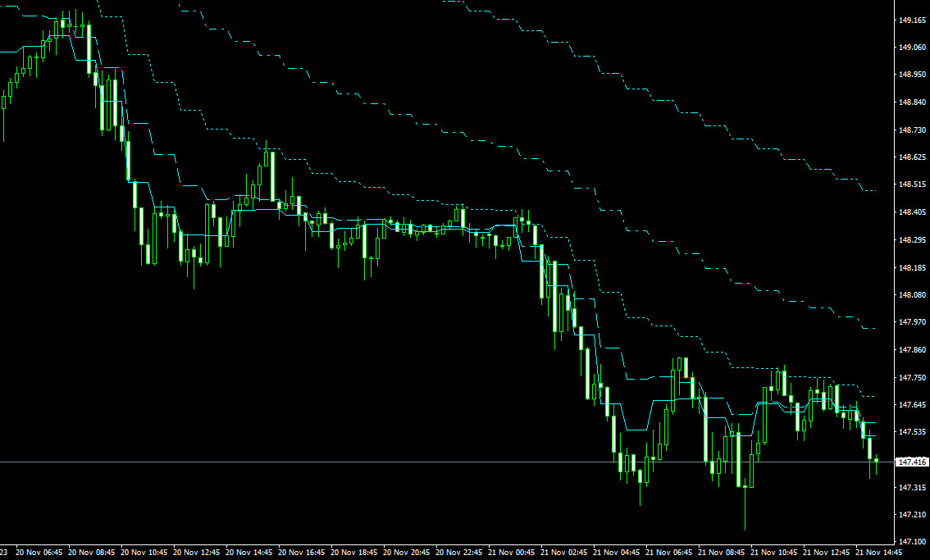
Task: Click the 20 Nov 10:45 time label
Action: click(x=144, y=553)
